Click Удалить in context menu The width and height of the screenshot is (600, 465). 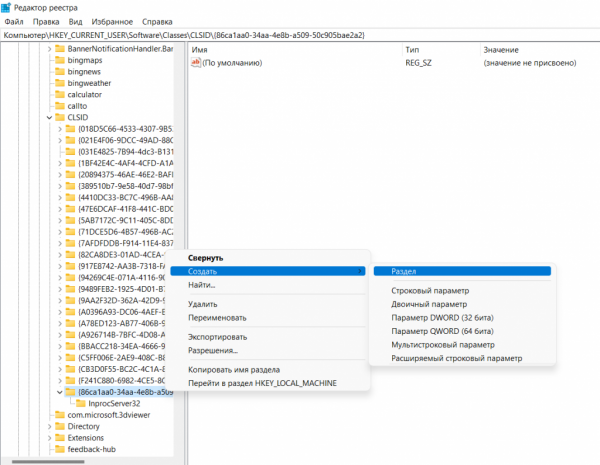pyautogui.click(x=202, y=304)
